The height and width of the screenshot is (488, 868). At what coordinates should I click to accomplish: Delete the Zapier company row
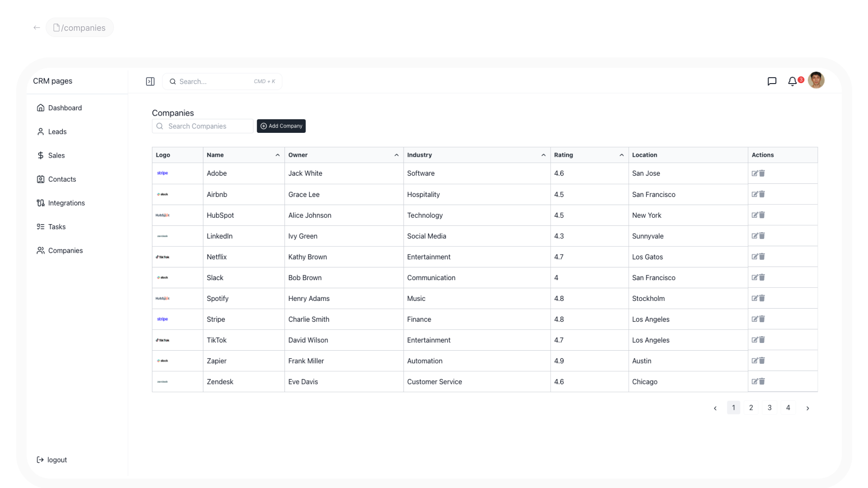click(x=762, y=360)
